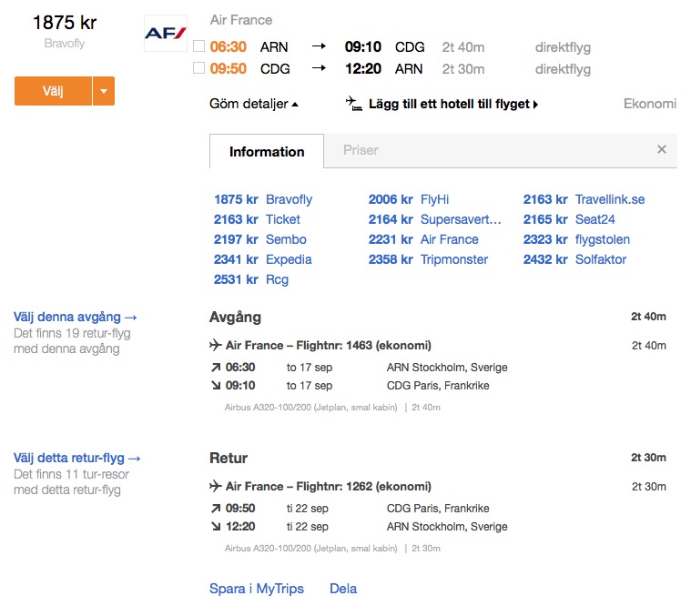This screenshot has width=691, height=616.
Task: Open the dropdown arrow next to Välj
Action: click(x=104, y=91)
